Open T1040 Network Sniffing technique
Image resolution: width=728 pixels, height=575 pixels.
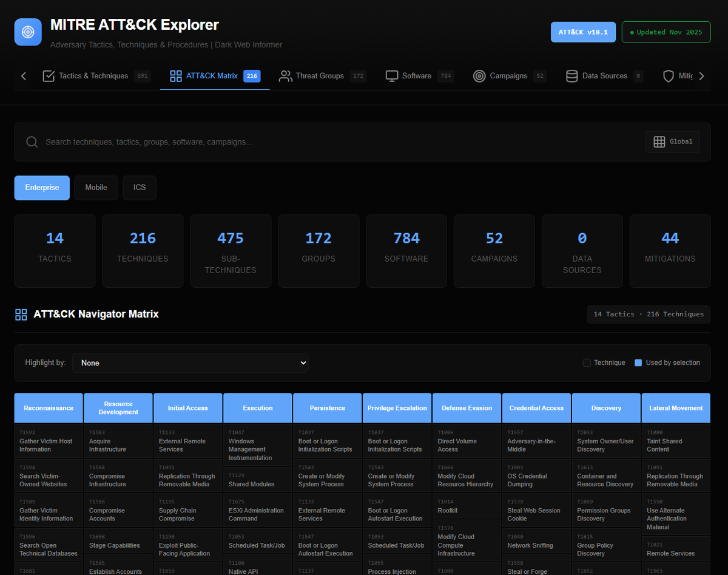pos(537,541)
